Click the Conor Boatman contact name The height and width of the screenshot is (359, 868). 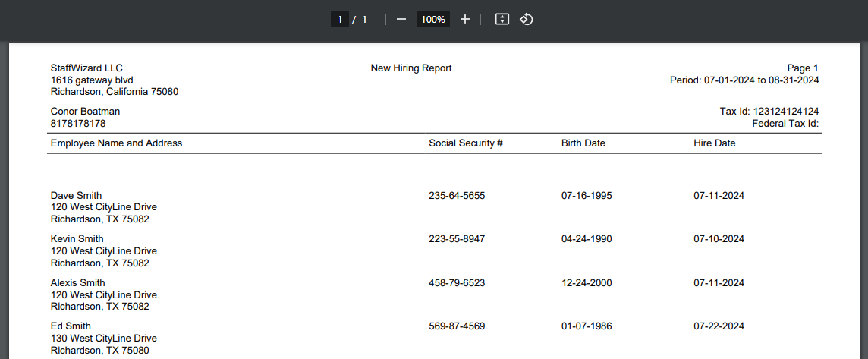pos(85,112)
